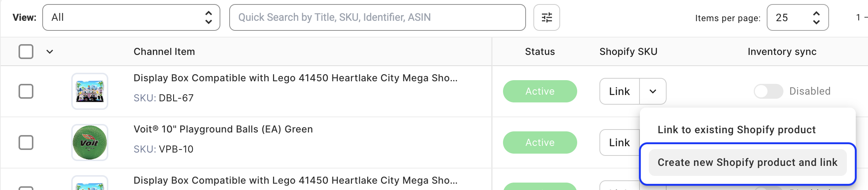Open the Voit 10" Playground Balls title
Image resolution: width=868 pixels, height=190 pixels.
pos(223,130)
